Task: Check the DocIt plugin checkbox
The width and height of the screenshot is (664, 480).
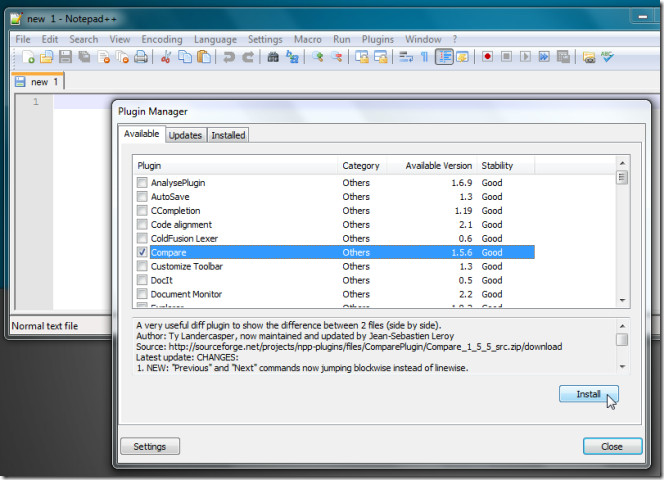Action: (142, 280)
